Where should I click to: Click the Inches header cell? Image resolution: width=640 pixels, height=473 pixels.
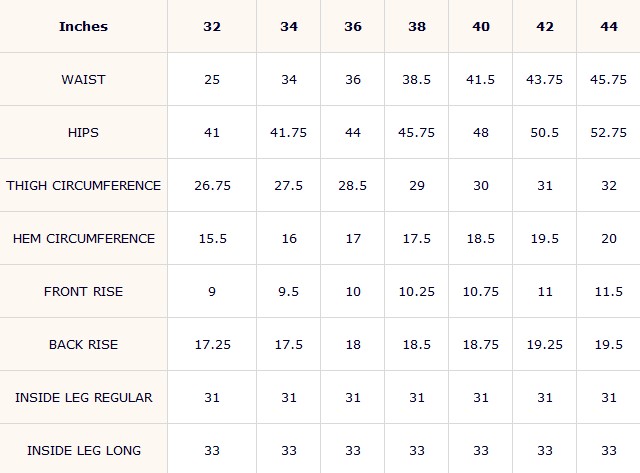(83, 26)
